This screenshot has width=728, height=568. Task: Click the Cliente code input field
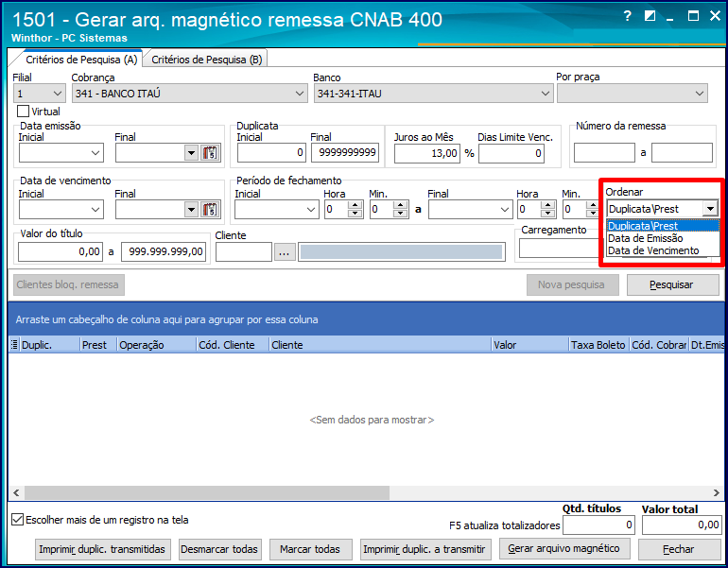[244, 252]
